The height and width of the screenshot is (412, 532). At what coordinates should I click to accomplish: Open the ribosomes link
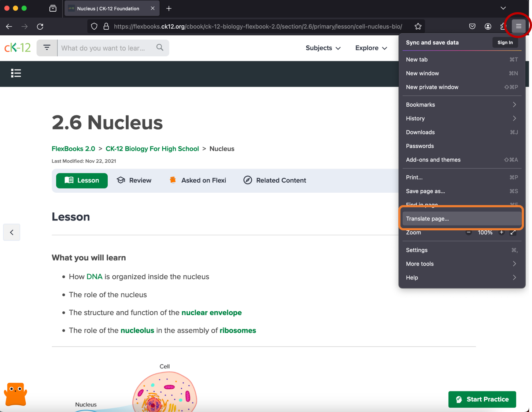(238, 330)
